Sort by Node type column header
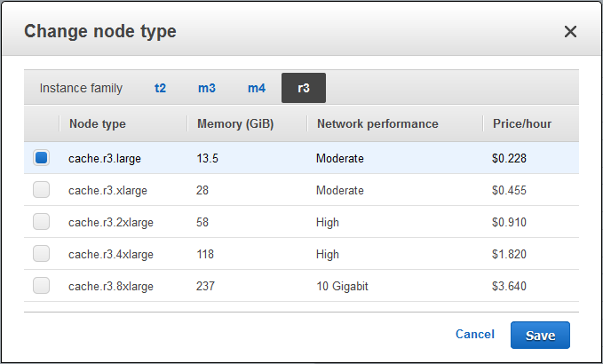 tap(98, 123)
